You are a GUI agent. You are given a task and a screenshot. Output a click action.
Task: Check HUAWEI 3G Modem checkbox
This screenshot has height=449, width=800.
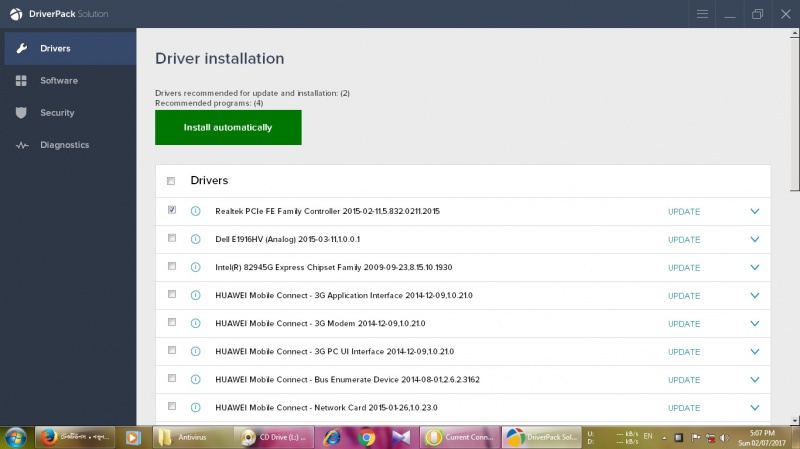[x=172, y=322]
